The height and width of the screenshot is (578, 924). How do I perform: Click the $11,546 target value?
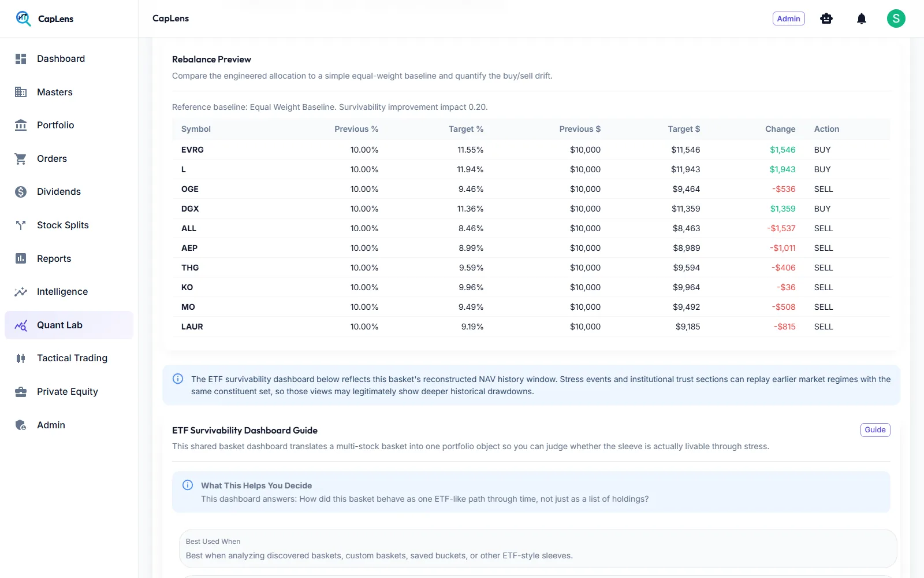(x=685, y=150)
